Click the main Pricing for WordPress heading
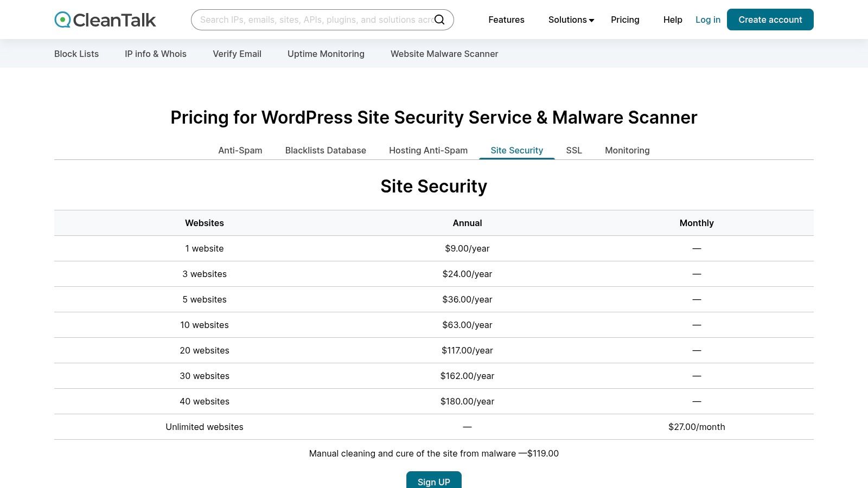 [x=434, y=117]
